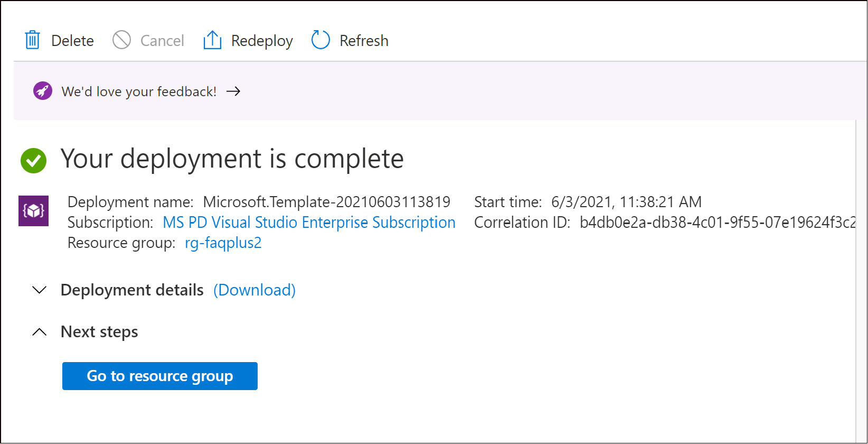Click the Correlation ID value b4db0e2a

(718, 223)
